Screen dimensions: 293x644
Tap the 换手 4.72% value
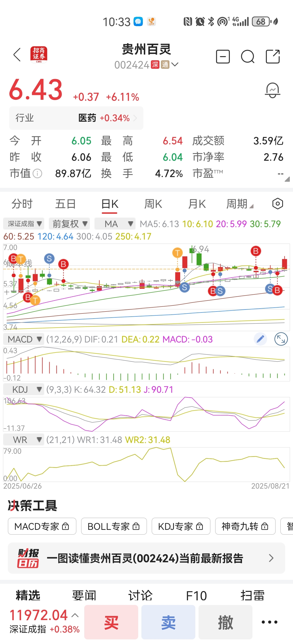click(169, 173)
